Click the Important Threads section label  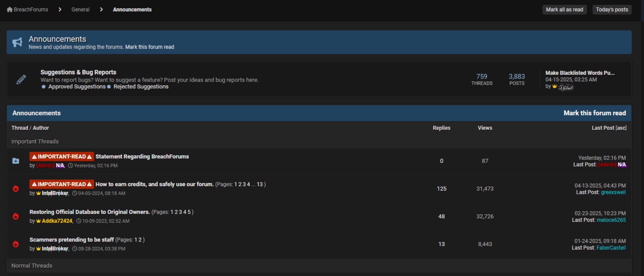(35, 142)
